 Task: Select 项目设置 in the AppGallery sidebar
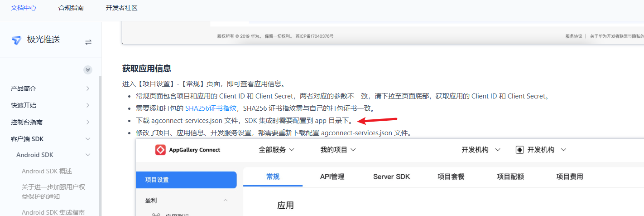coord(186,180)
